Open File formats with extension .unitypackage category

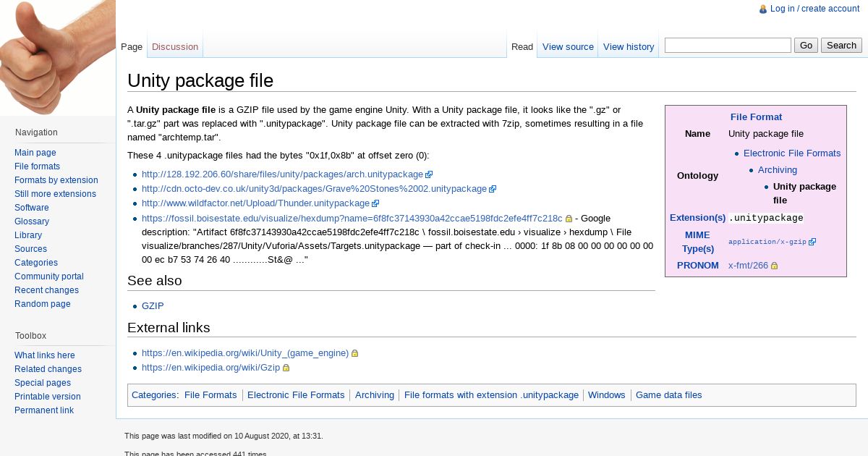(x=491, y=395)
